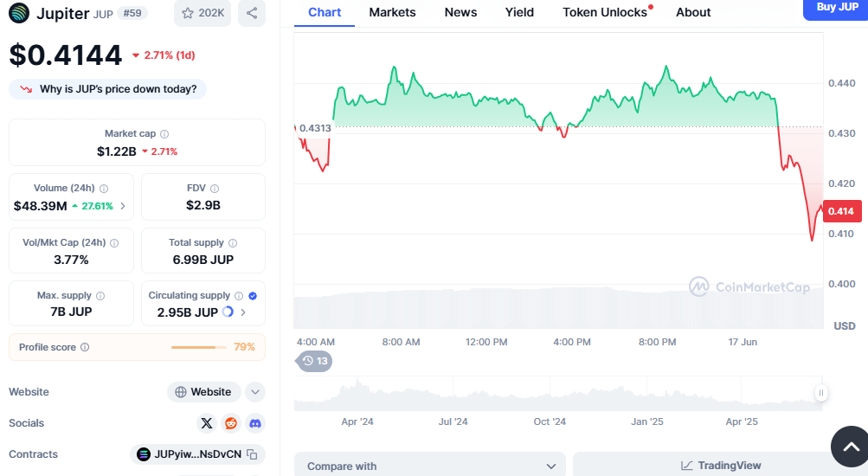Open Profile score info icon

(x=85, y=347)
